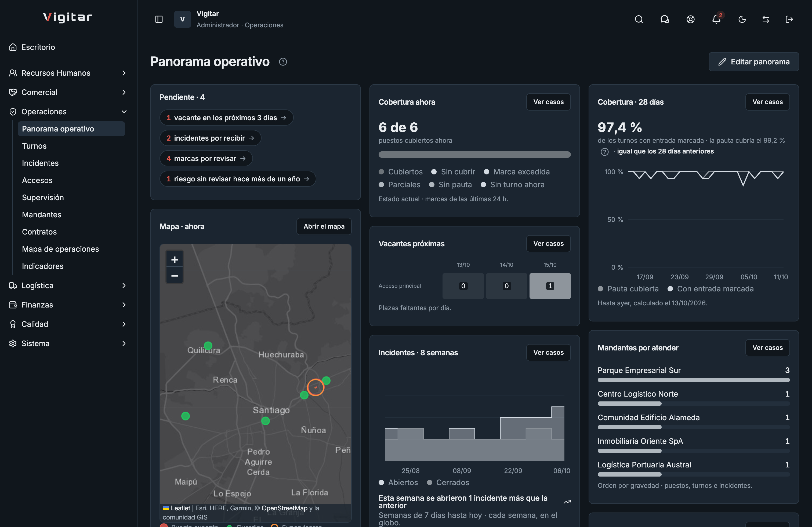Click Ver casos in Vacantes próximas
The height and width of the screenshot is (527, 812).
[x=548, y=244]
